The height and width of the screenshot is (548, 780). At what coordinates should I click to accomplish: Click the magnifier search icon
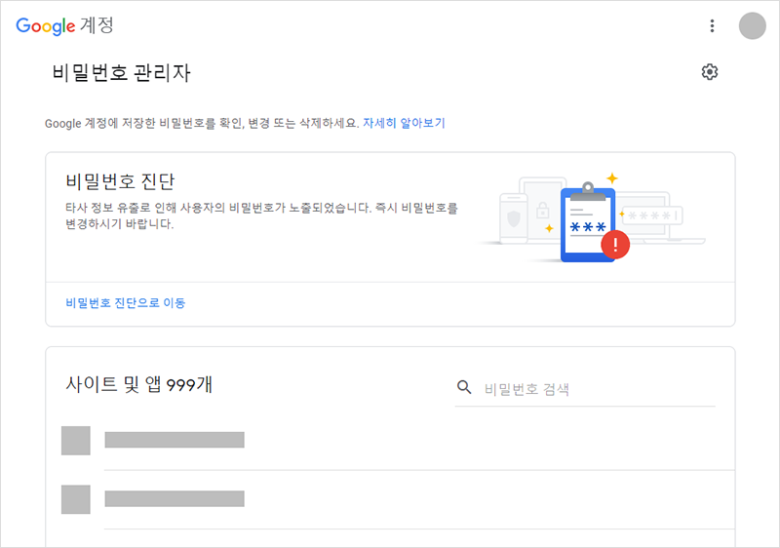464,387
